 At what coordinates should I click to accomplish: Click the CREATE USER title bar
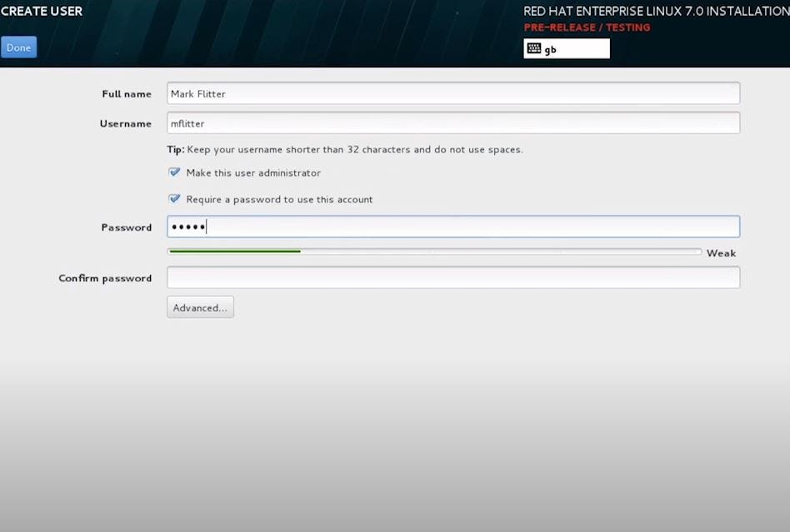click(41, 11)
